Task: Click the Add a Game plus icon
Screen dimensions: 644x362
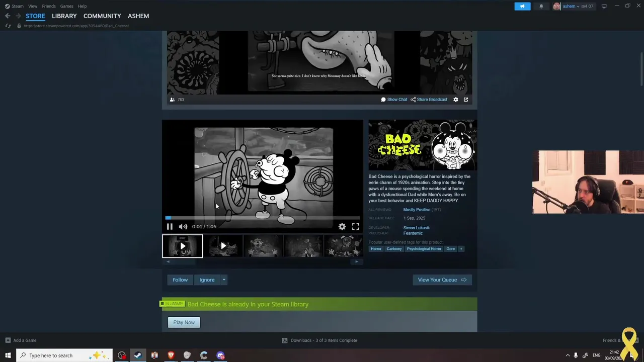Action: (8, 340)
